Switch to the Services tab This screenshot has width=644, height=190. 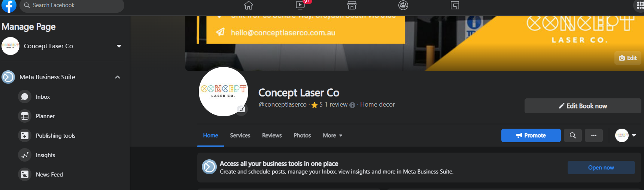[x=240, y=135]
